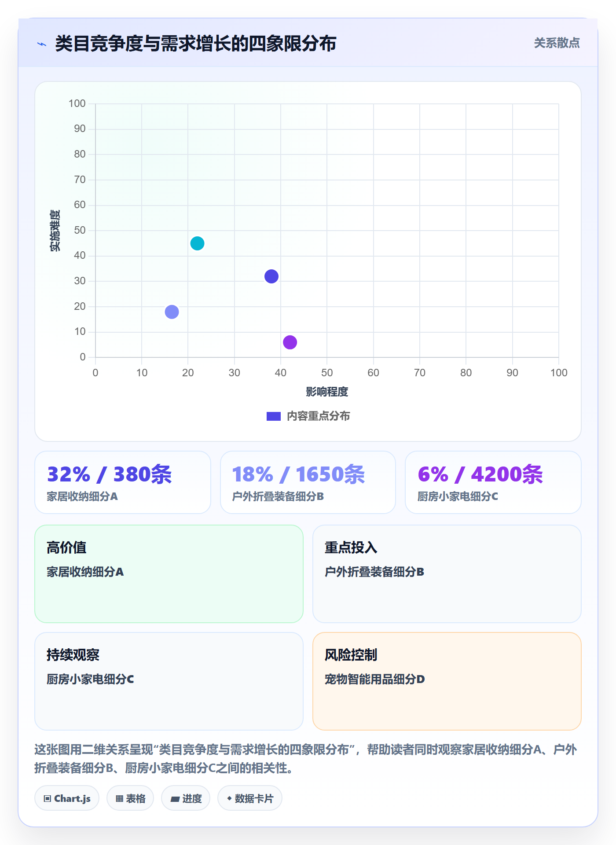Image resolution: width=616 pixels, height=845 pixels.
Task: Click the y-axis title 实施难度
Action: click(55, 231)
